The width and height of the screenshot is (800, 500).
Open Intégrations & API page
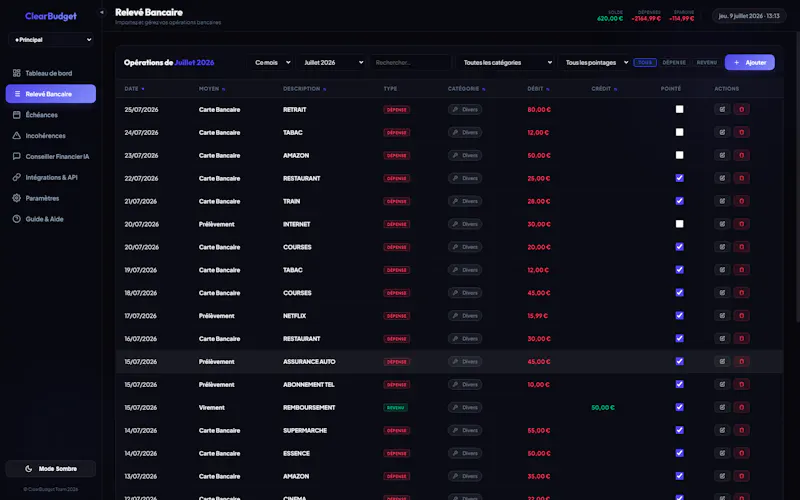(51, 178)
